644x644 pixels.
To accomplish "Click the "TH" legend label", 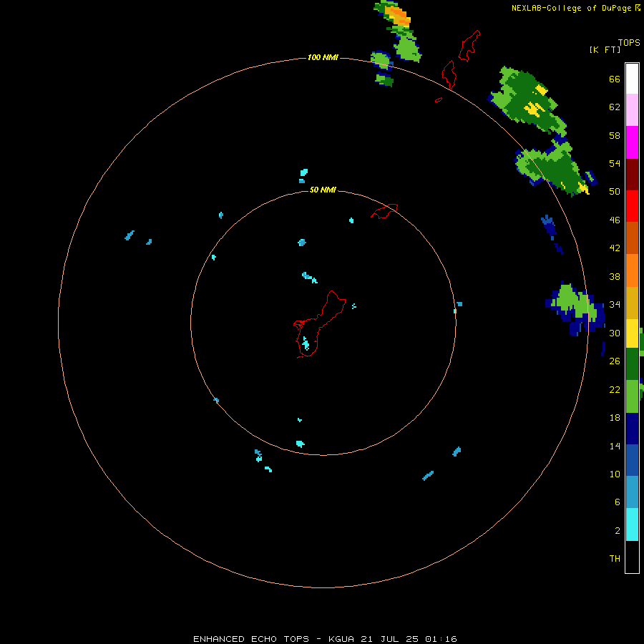I will coord(615,558).
